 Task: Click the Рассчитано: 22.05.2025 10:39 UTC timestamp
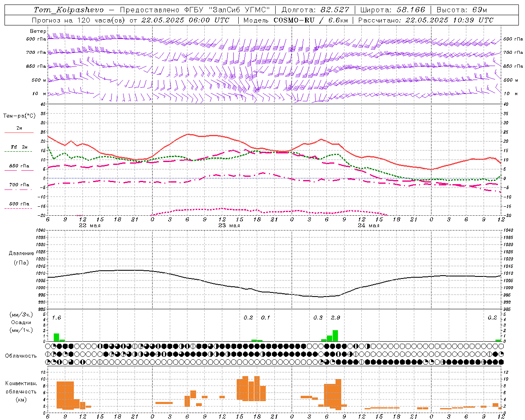[426, 20]
